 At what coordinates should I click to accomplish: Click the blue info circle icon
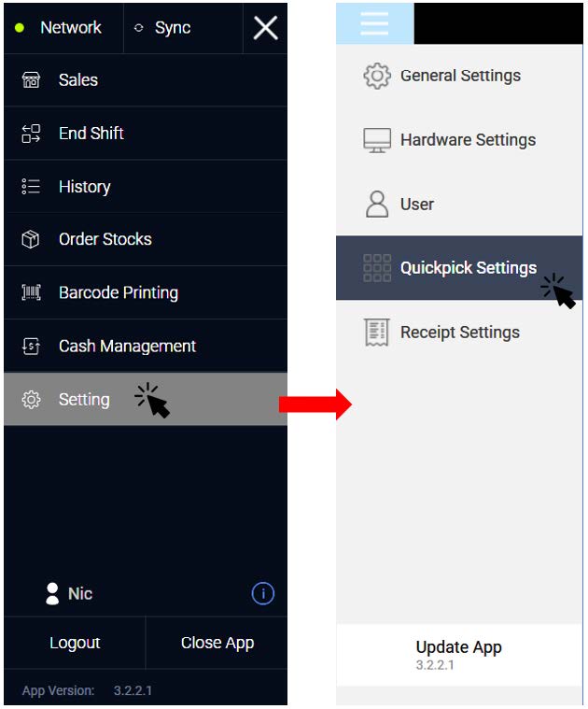click(x=263, y=593)
